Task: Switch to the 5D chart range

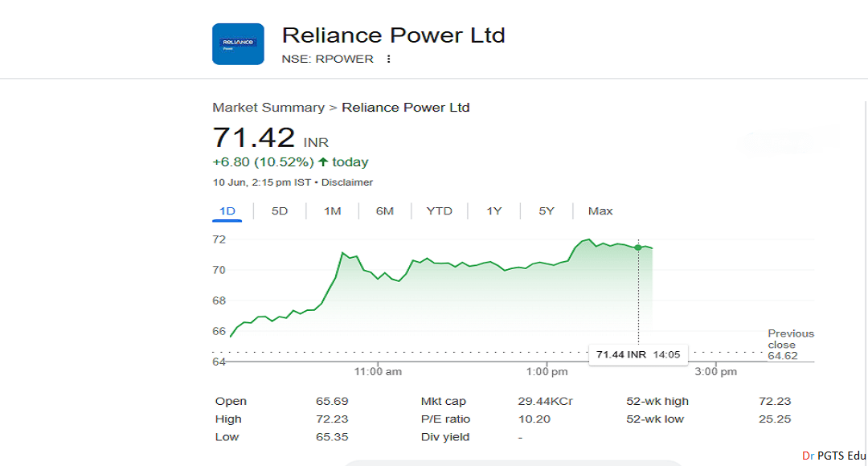Action: tap(280, 211)
